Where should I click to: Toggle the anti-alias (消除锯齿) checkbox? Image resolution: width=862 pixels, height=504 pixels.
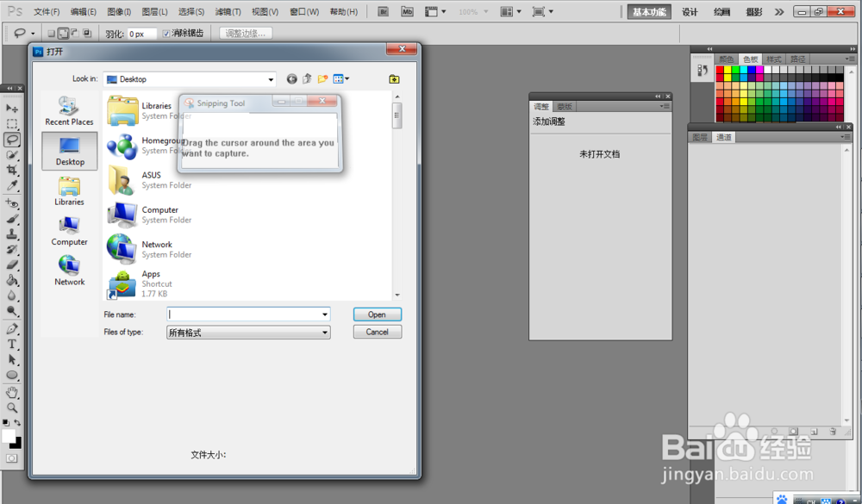coord(166,34)
